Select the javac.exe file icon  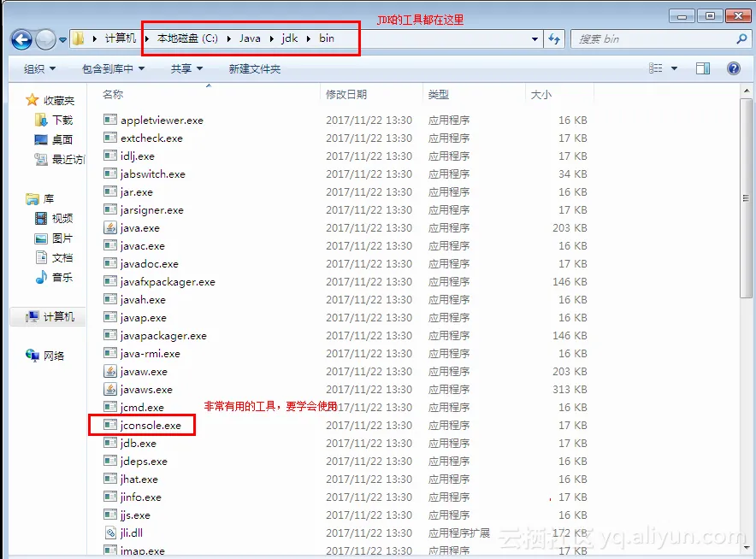pyautogui.click(x=110, y=245)
